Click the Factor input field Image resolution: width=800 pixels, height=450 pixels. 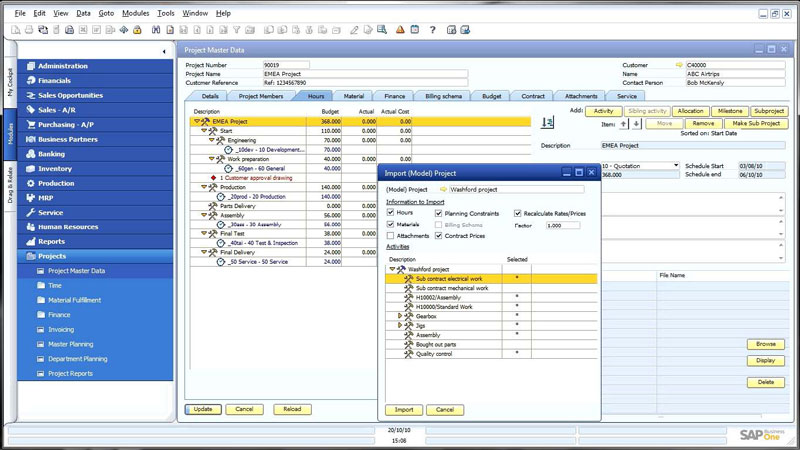point(562,226)
